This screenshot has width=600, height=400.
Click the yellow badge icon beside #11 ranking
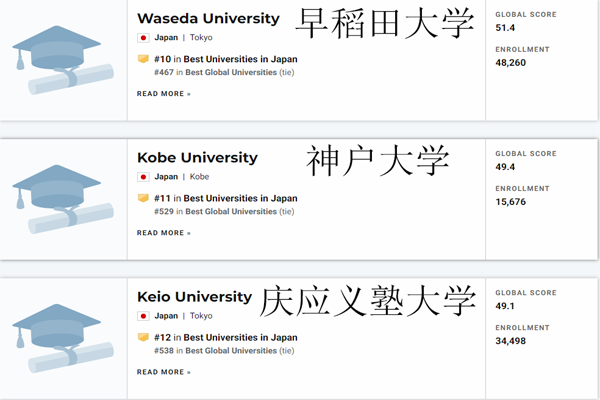tap(143, 198)
